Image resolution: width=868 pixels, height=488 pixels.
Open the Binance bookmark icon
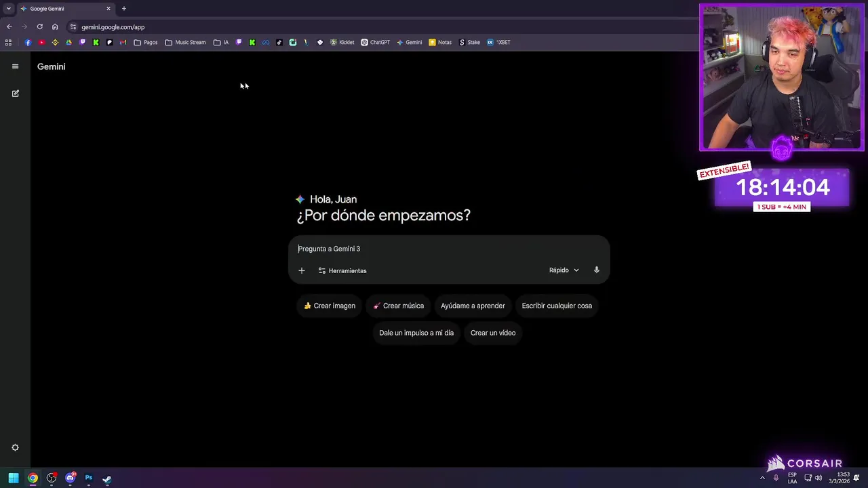(55, 42)
